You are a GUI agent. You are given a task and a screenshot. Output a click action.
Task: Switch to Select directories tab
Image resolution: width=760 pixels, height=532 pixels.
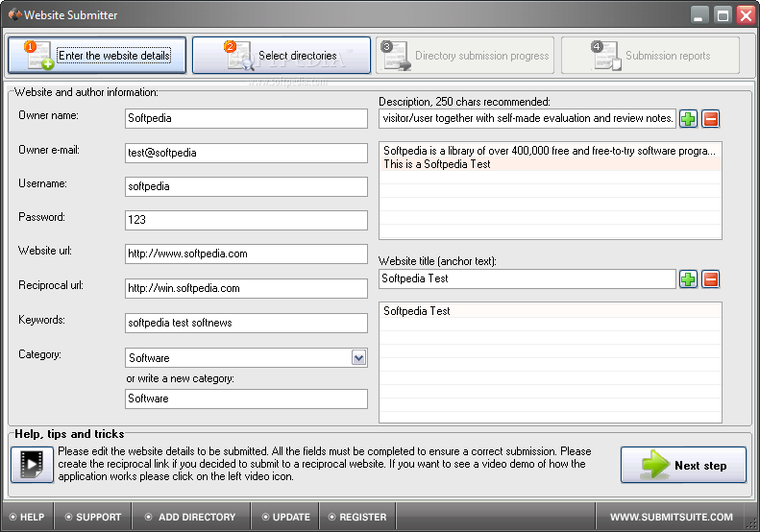point(282,56)
